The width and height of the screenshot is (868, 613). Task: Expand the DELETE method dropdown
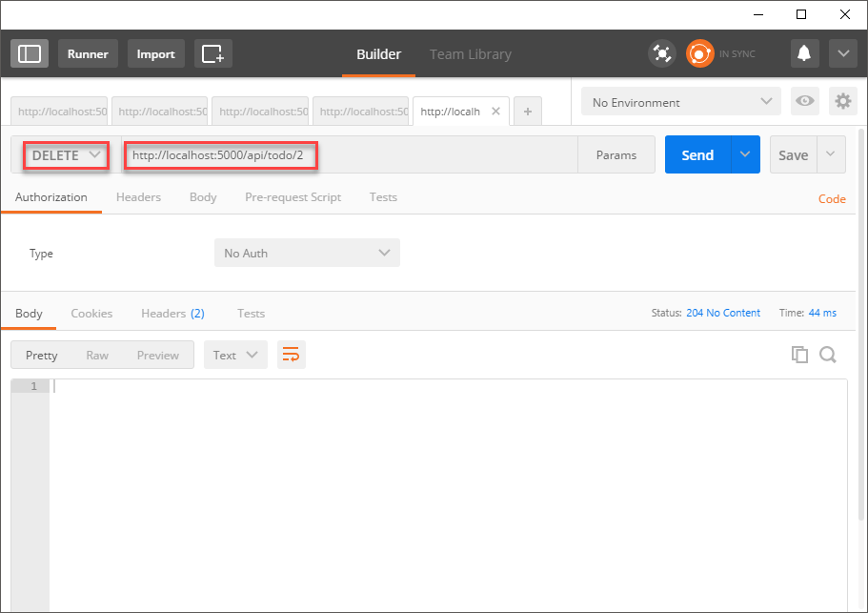[67, 154]
